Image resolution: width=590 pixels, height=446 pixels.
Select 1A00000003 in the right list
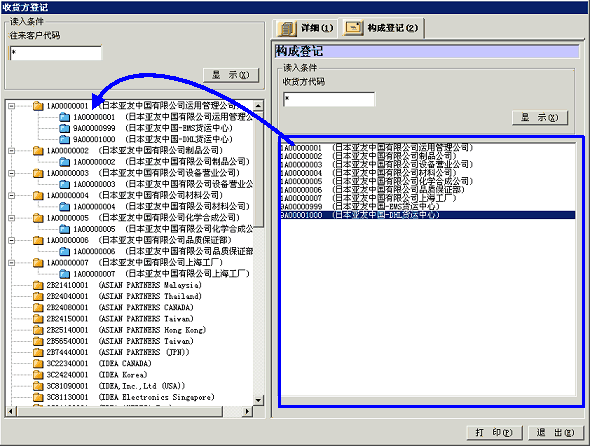(x=376, y=164)
